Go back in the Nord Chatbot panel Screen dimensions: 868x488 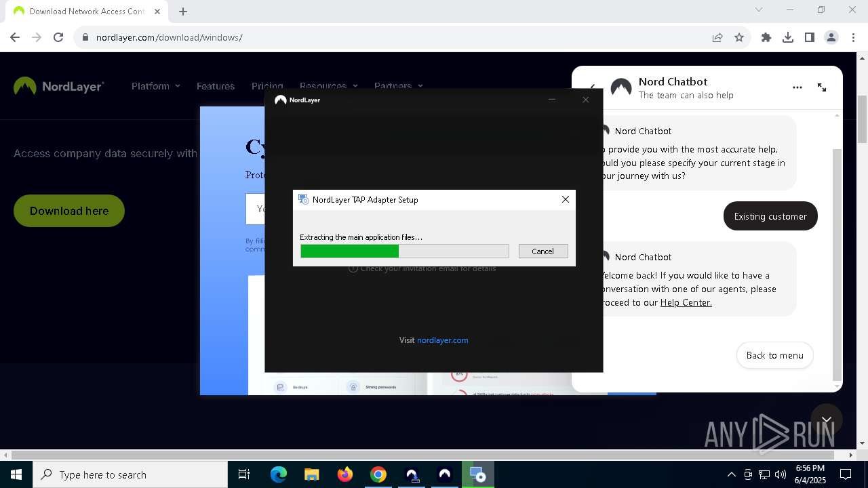592,87
